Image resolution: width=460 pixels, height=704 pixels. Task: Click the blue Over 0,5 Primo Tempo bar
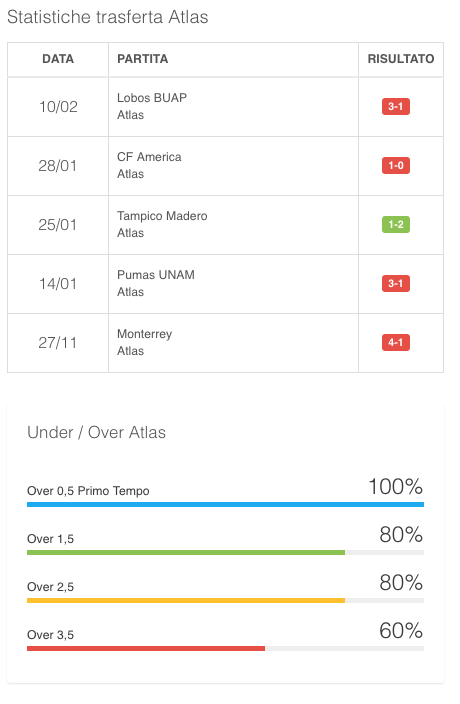(x=225, y=505)
